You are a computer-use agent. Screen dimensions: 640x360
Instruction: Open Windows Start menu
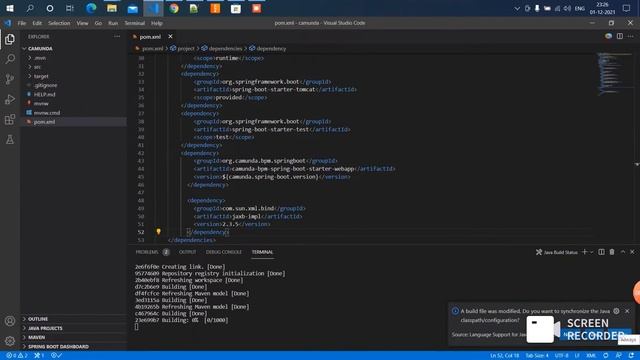[10, 8]
